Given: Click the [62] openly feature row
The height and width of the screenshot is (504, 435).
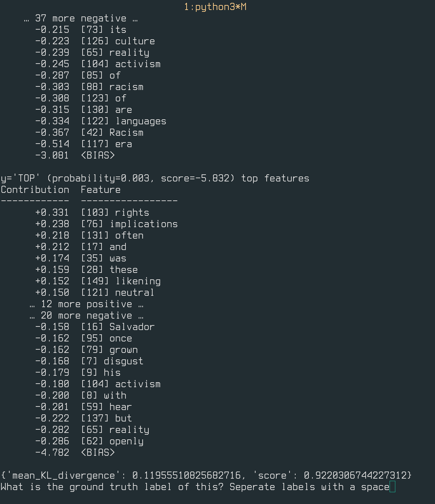Looking at the screenshot, I should [112, 441].
